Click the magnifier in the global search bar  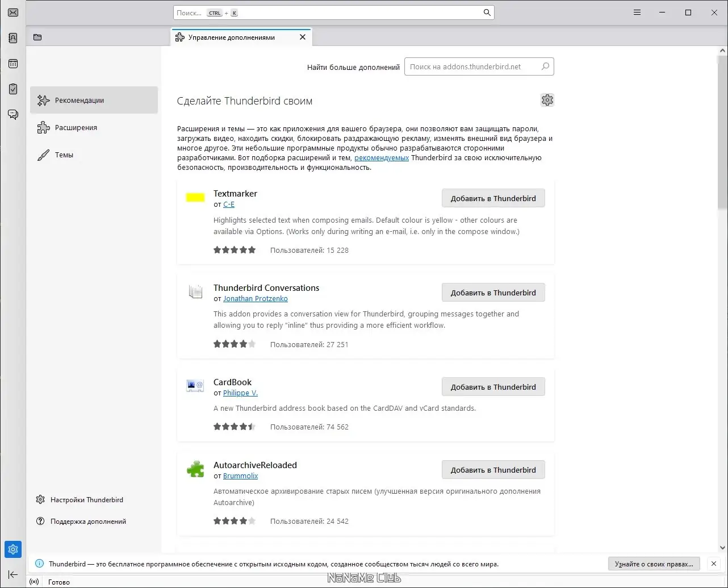(487, 12)
